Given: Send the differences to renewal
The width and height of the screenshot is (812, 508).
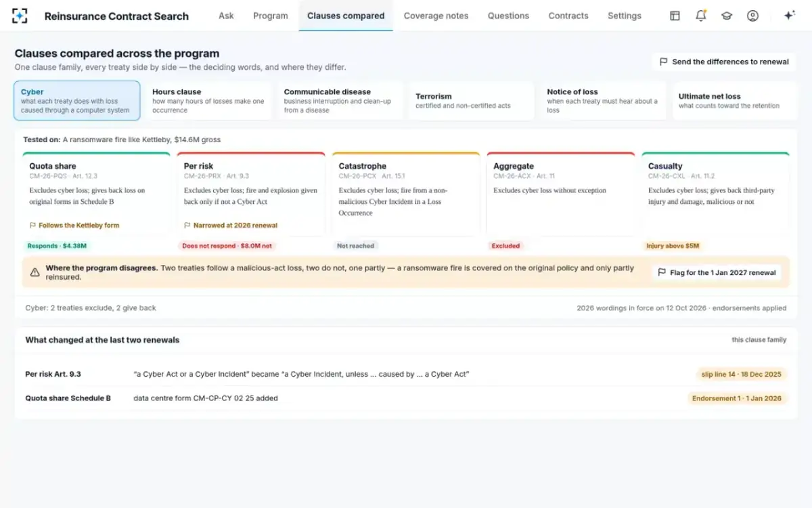Looking at the screenshot, I should pos(724,62).
